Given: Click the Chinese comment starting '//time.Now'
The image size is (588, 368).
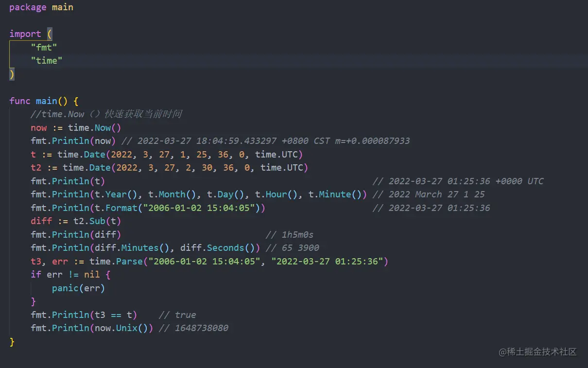Looking at the screenshot, I should pyautogui.click(x=106, y=114).
